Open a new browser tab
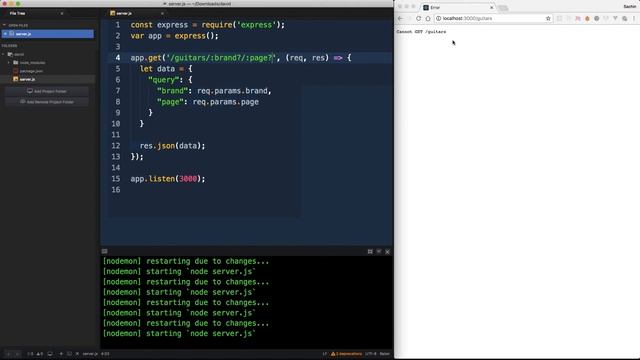This screenshot has width=640, height=360. (x=503, y=8)
